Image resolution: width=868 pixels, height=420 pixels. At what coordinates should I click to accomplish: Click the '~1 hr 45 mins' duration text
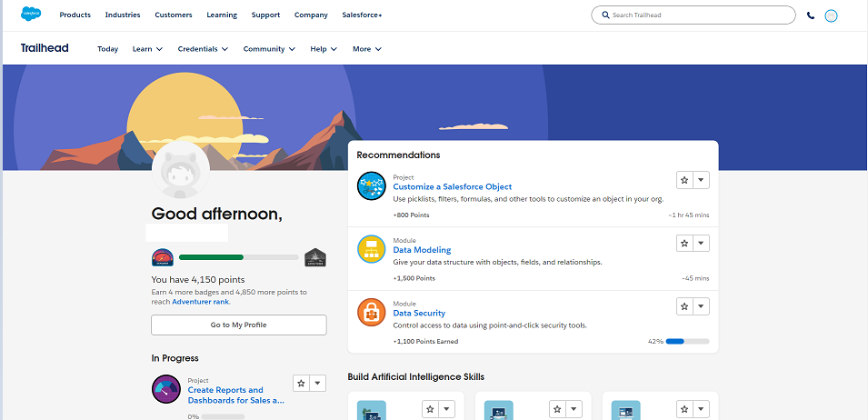pyautogui.click(x=689, y=215)
